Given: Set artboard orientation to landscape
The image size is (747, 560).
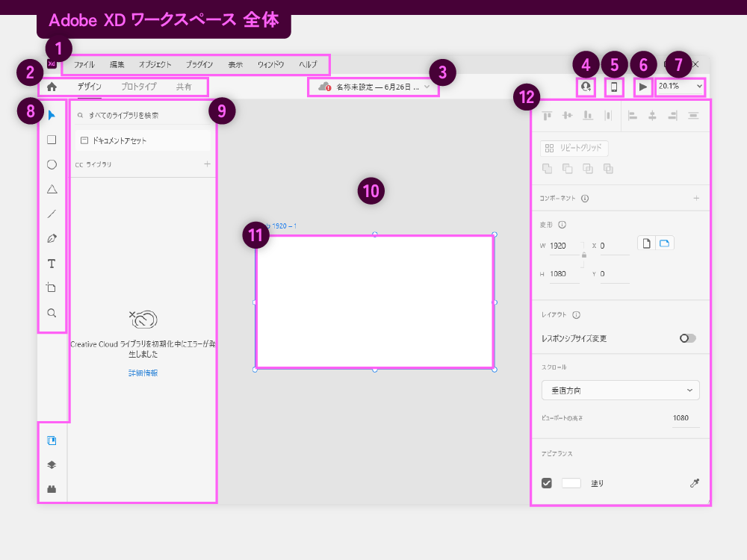Looking at the screenshot, I should pyautogui.click(x=665, y=243).
